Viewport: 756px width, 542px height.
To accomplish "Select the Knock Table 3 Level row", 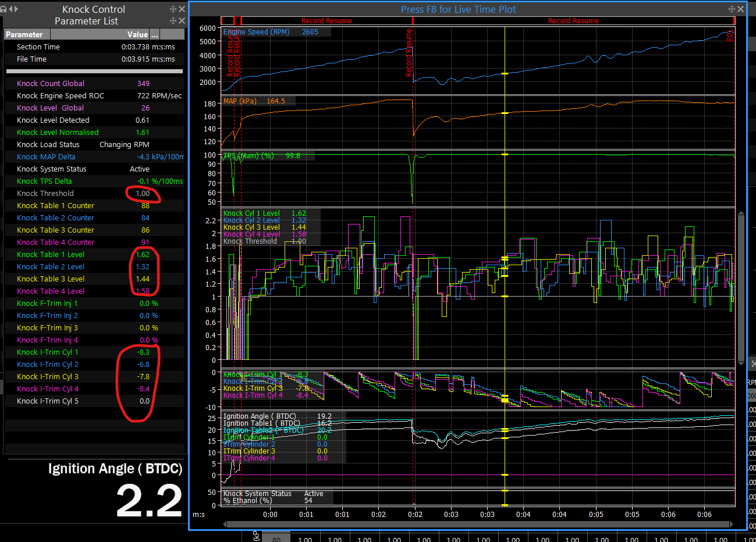I will point(94,279).
